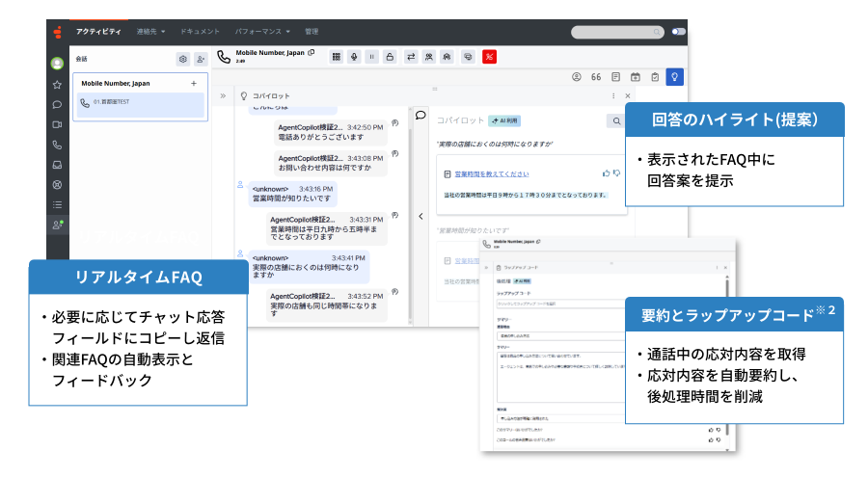Open the chat bubble sidebar icon
The image size is (868, 477).
(x=57, y=105)
